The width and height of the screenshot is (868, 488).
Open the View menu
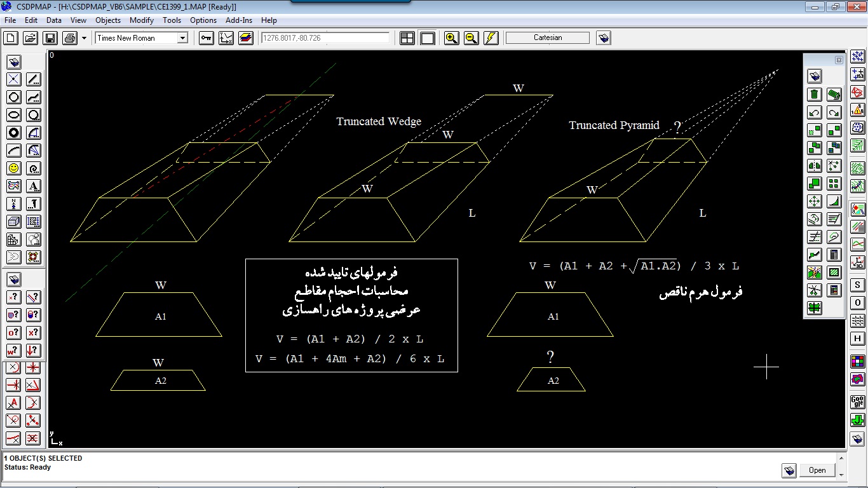coord(78,20)
